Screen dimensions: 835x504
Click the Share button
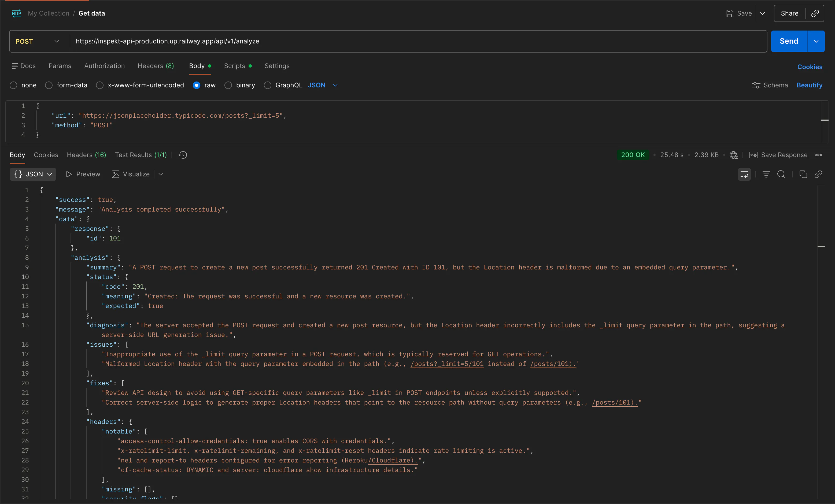coord(790,13)
